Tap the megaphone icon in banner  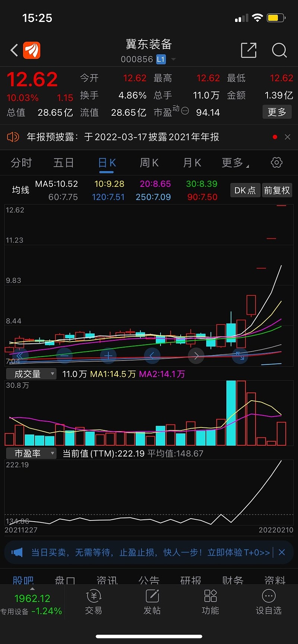(x=17, y=552)
